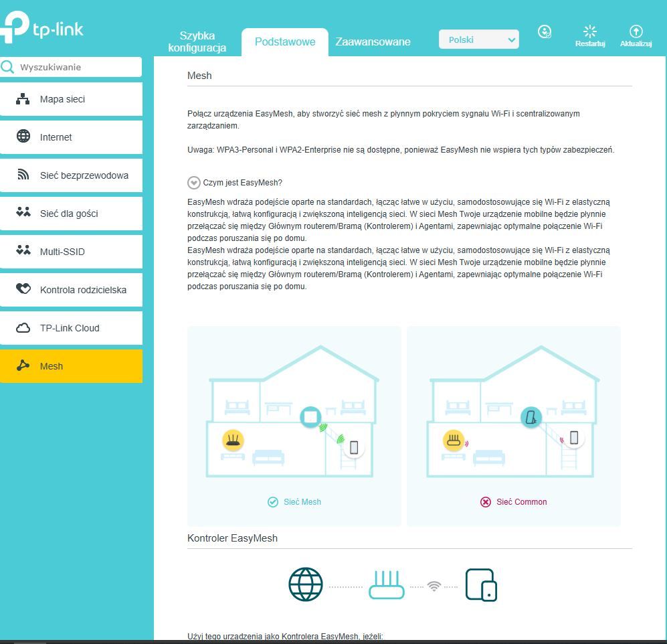The image size is (667, 644).
Task: Click the wireless signal sidebar icon
Action: [x=23, y=175]
